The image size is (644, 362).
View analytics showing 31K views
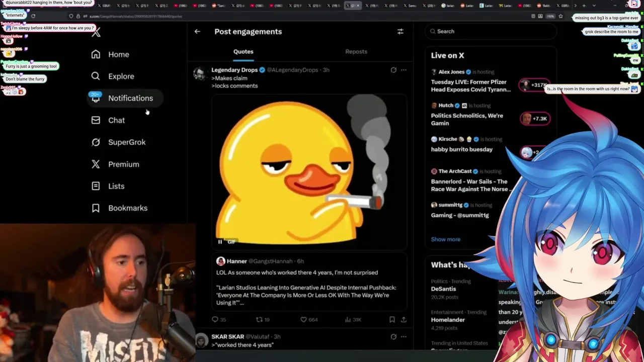tap(354, 320)
